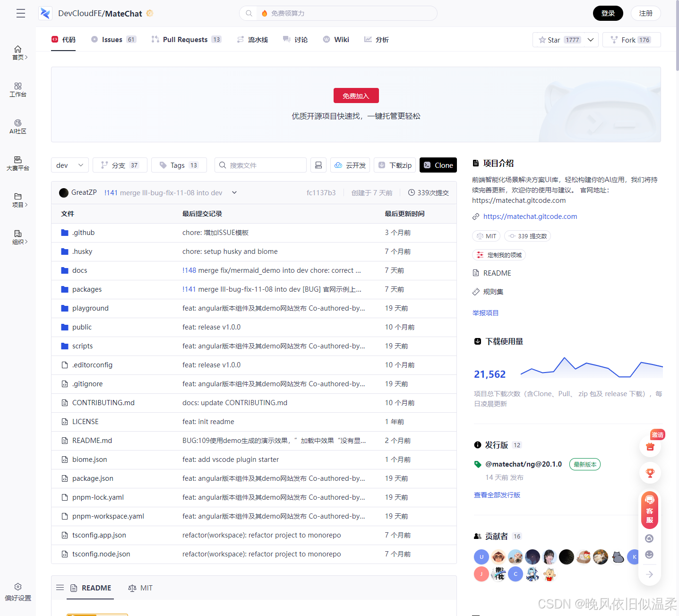
Task: Switch to the Issues tab
Action: (x=113, y=40)
